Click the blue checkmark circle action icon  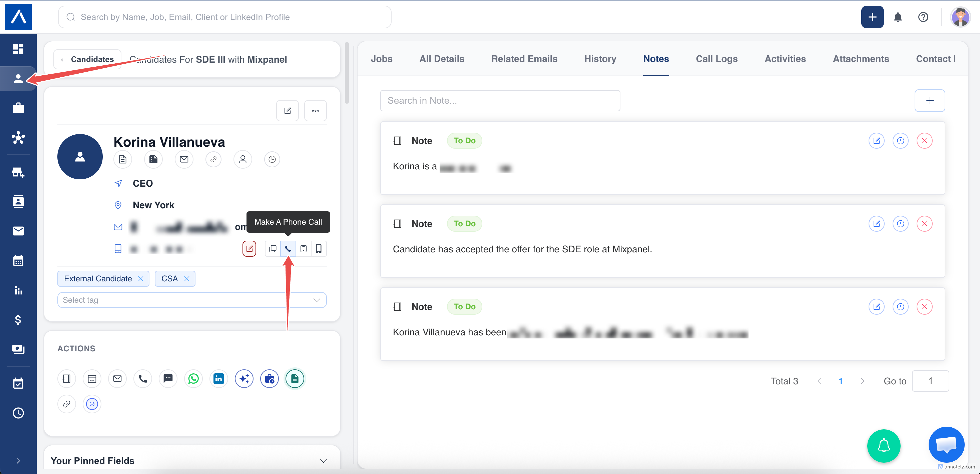coord(92,404)
